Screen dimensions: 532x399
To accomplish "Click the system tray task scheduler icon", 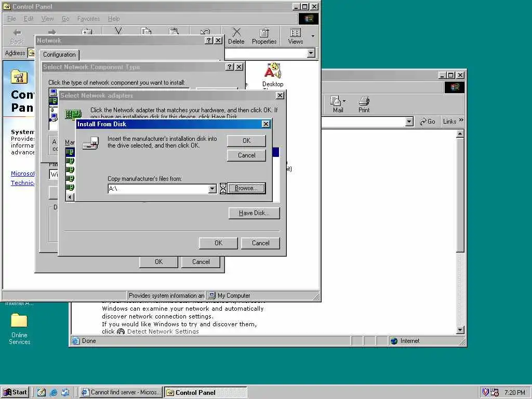I will (x=495, y=392).
